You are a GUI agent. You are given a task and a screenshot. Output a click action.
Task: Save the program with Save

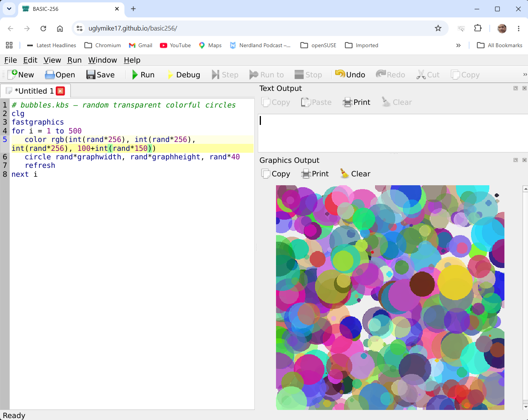pyautogui.click(x=101, y=75)
